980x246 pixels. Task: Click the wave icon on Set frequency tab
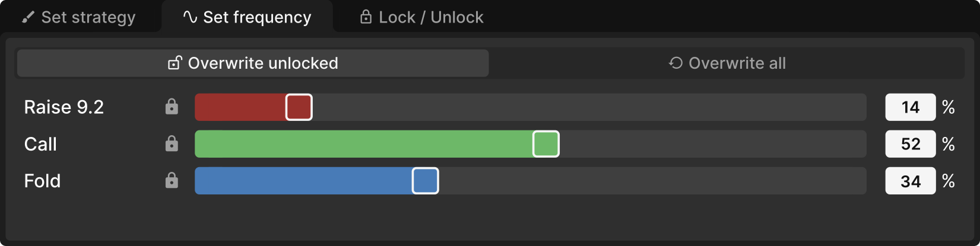(190, 17)
